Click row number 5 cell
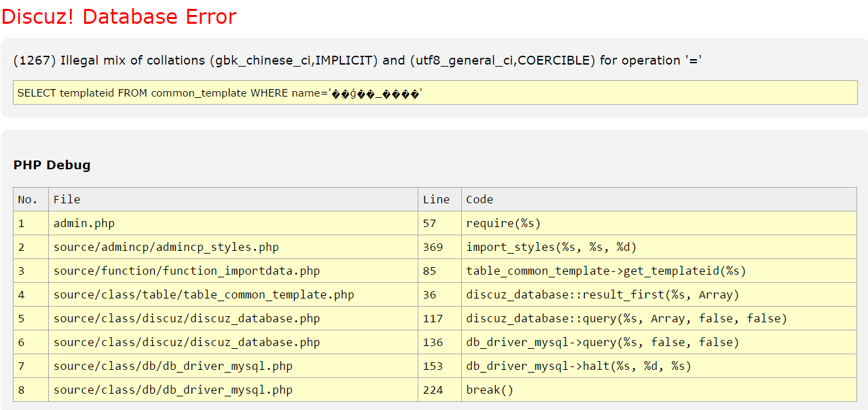This screenshot has width=868, height=410. (x=31, y=318)
